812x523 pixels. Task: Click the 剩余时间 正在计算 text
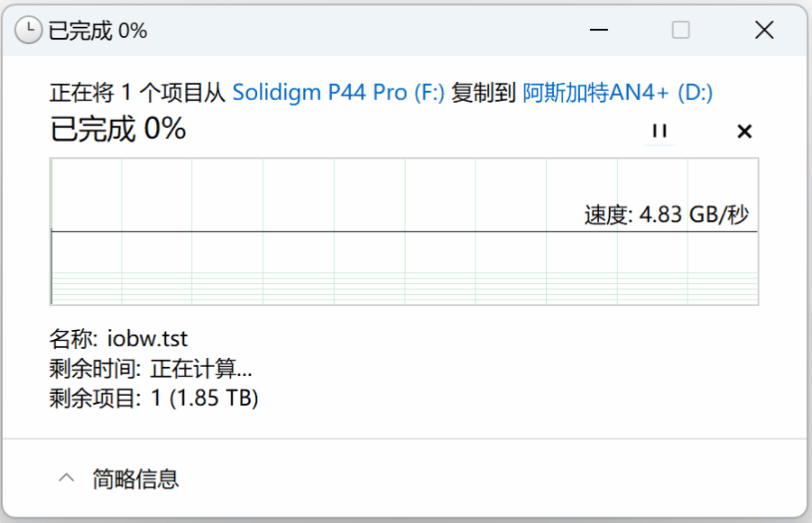[x=151, y=369]
